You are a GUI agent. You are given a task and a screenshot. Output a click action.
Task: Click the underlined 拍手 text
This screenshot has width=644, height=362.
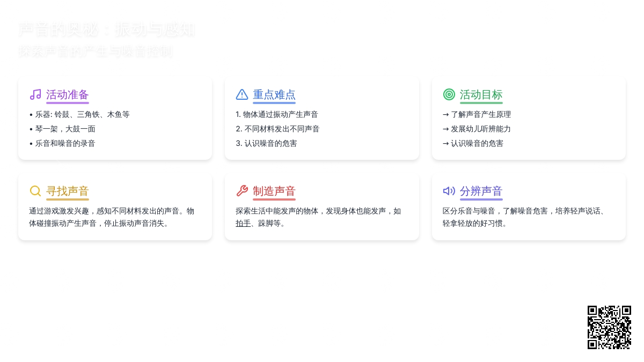tap(243, 223)
